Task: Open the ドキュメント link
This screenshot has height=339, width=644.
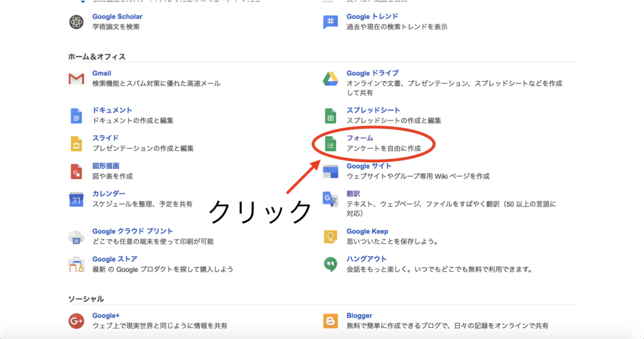Action: tap(112, 110)
